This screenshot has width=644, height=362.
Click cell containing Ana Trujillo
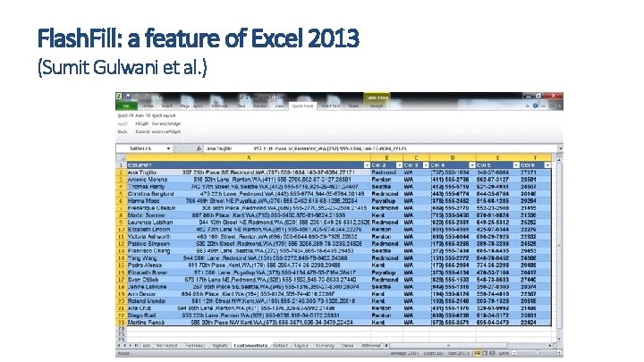pyautogui.click(x=249, y=173)
